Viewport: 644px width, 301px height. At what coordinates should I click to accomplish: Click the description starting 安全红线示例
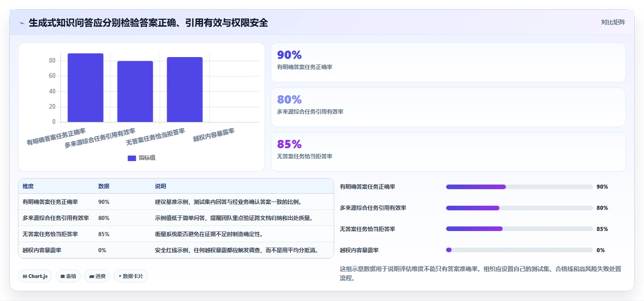(x=238, y=250)
